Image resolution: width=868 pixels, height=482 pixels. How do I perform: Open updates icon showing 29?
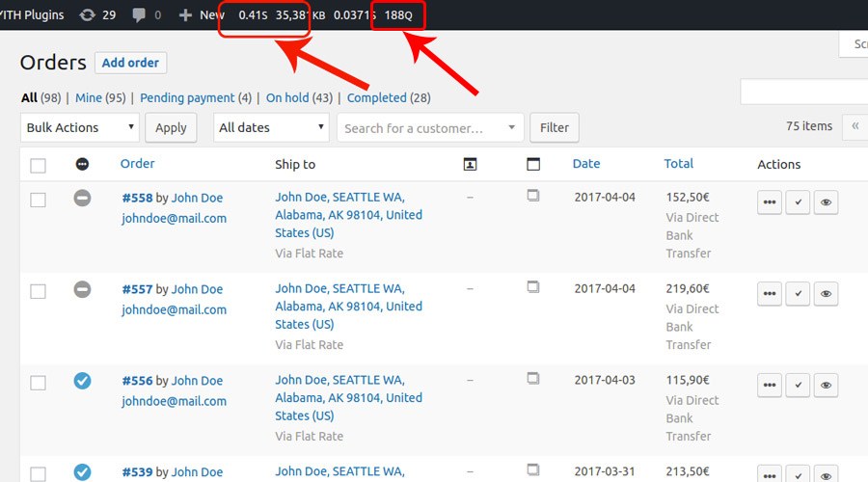click(x=97, y=14)
